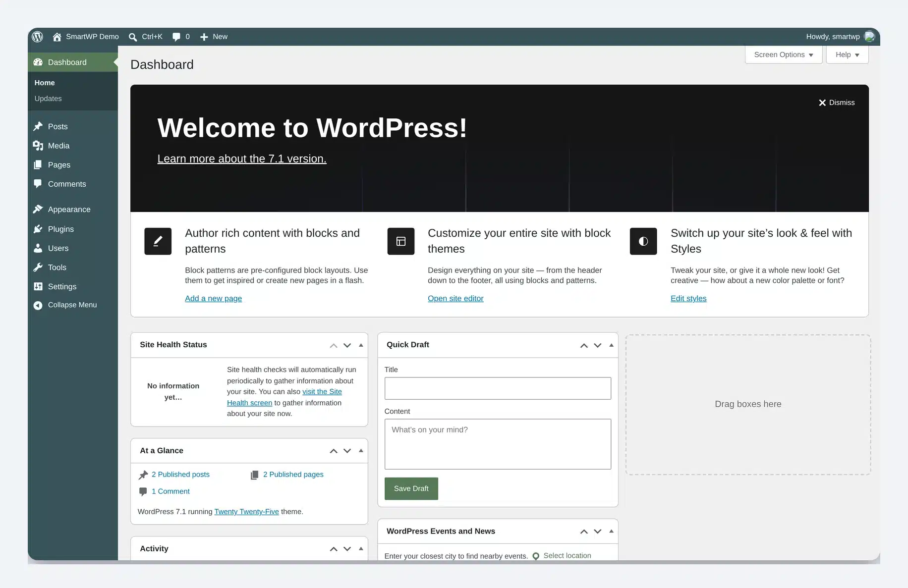
Task: Open the SmartWP Demo site menu label
Action: (92, 37)
